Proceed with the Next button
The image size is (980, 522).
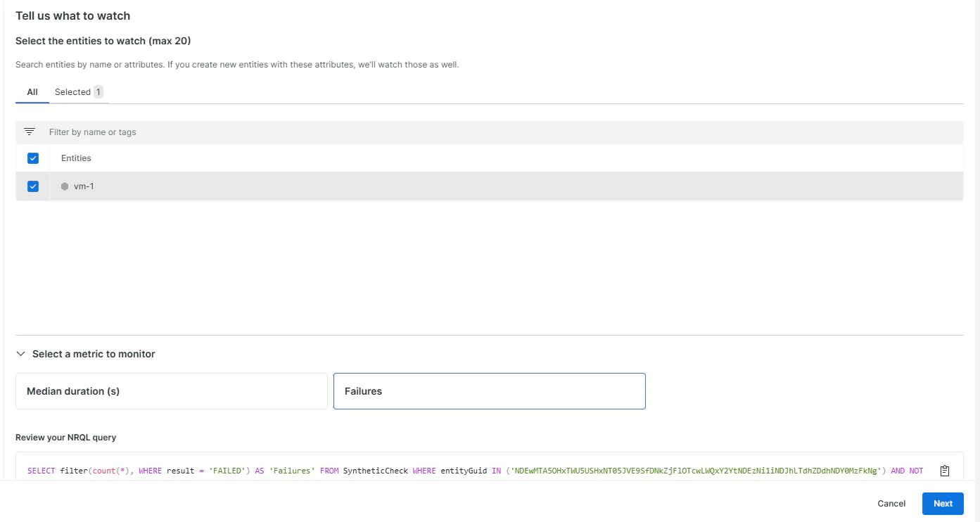(943, 504)
